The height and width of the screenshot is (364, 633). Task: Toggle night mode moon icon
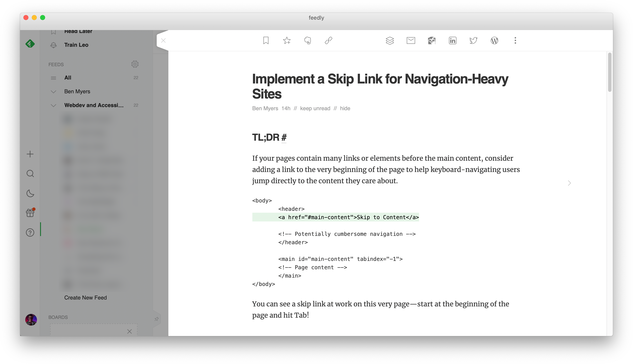coord(30,193)
